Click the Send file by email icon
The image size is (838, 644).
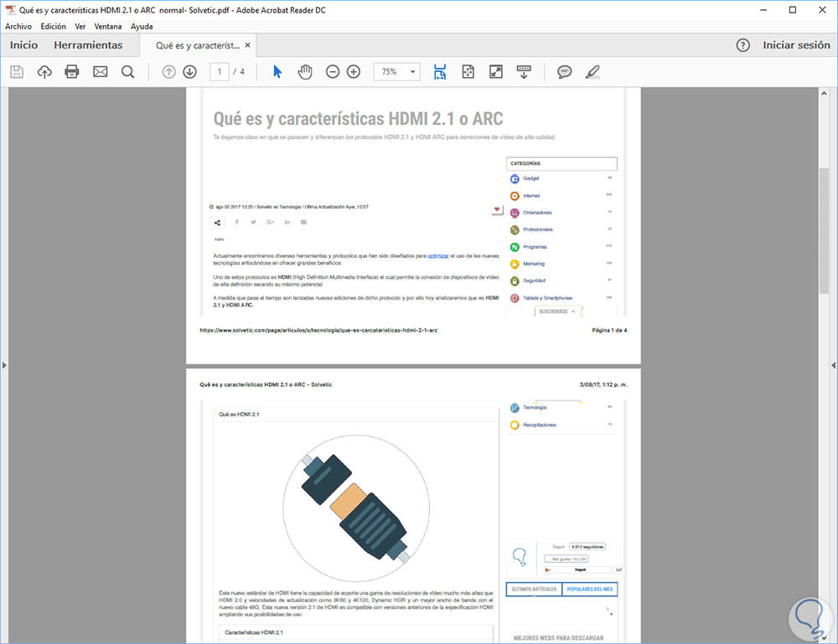(101, 72)
